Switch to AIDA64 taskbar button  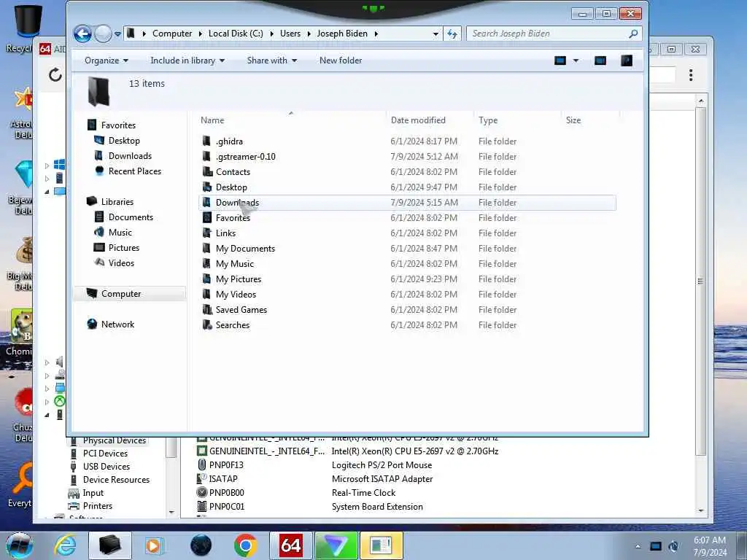pos(290,545)
